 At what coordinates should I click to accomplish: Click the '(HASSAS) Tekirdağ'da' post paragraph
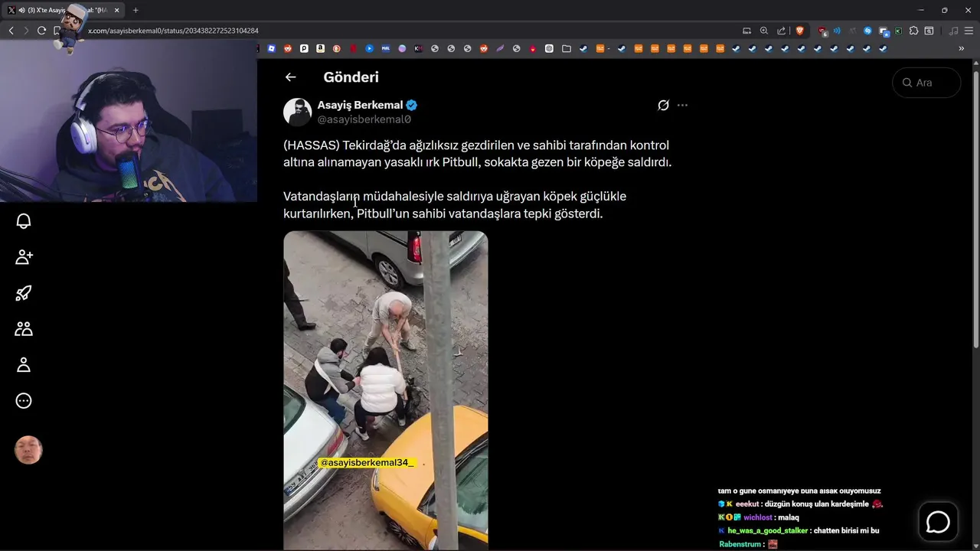click(x=477, y=153)
